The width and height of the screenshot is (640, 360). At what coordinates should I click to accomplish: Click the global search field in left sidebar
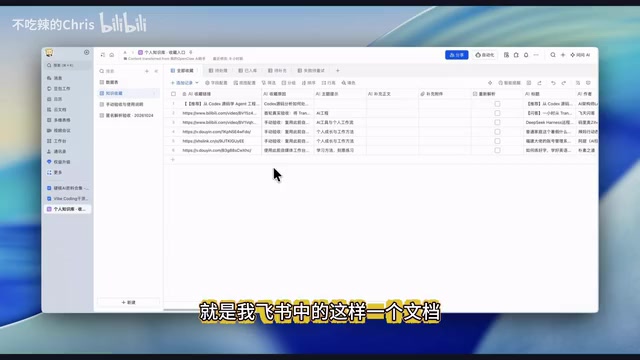pyautogui.click(x=67, y=65)
